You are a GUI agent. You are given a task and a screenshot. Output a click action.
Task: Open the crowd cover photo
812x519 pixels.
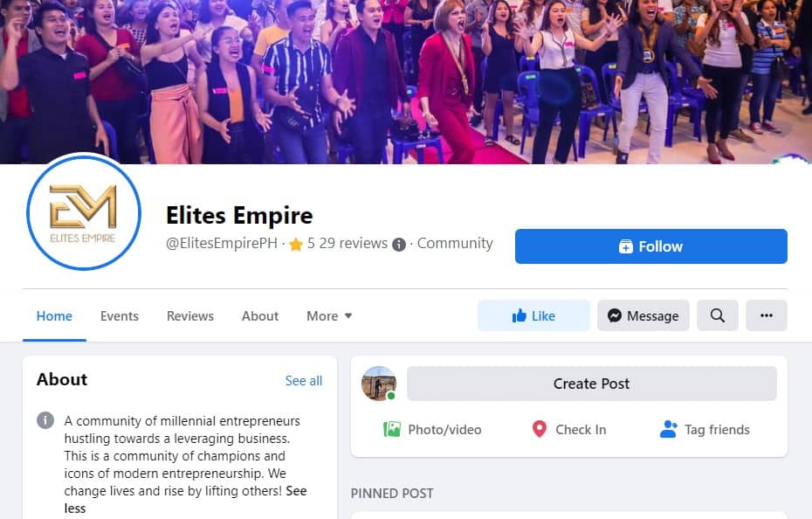point(406,82)
